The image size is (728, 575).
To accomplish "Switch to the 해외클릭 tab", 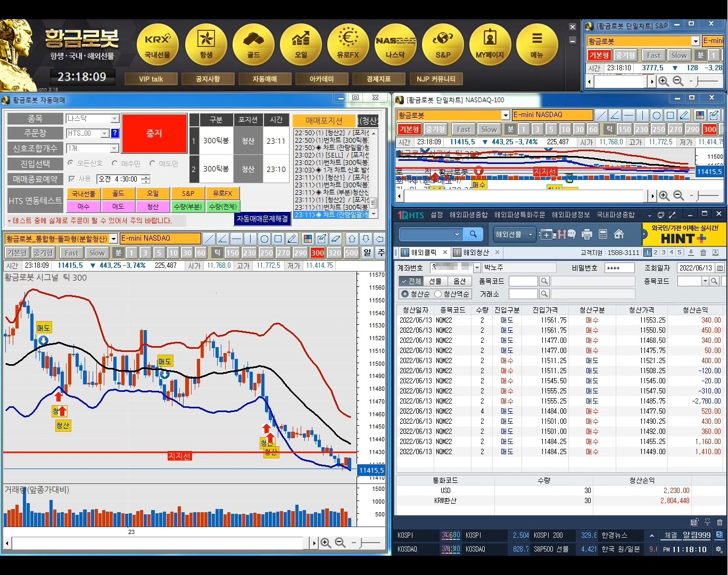I will coord(424,253).
